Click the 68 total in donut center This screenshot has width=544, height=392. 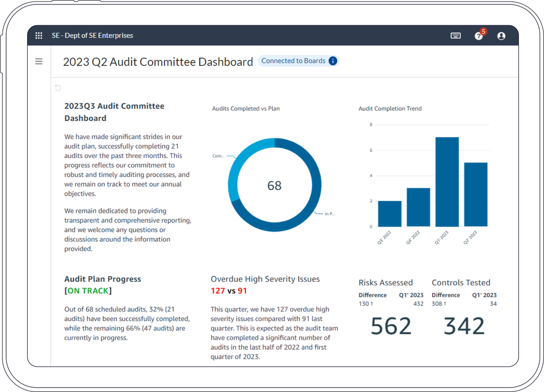coord(274,186)
